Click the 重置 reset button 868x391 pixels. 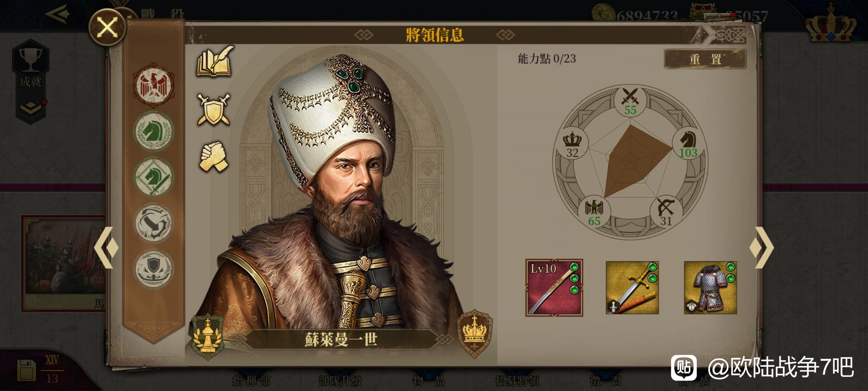tap(705, 59)
